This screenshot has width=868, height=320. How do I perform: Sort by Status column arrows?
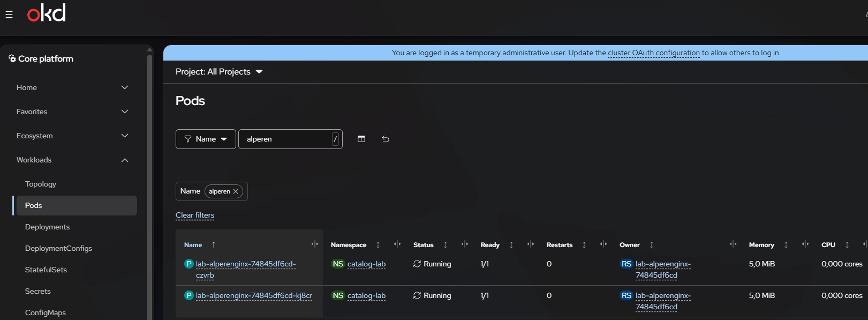point(446,245)
